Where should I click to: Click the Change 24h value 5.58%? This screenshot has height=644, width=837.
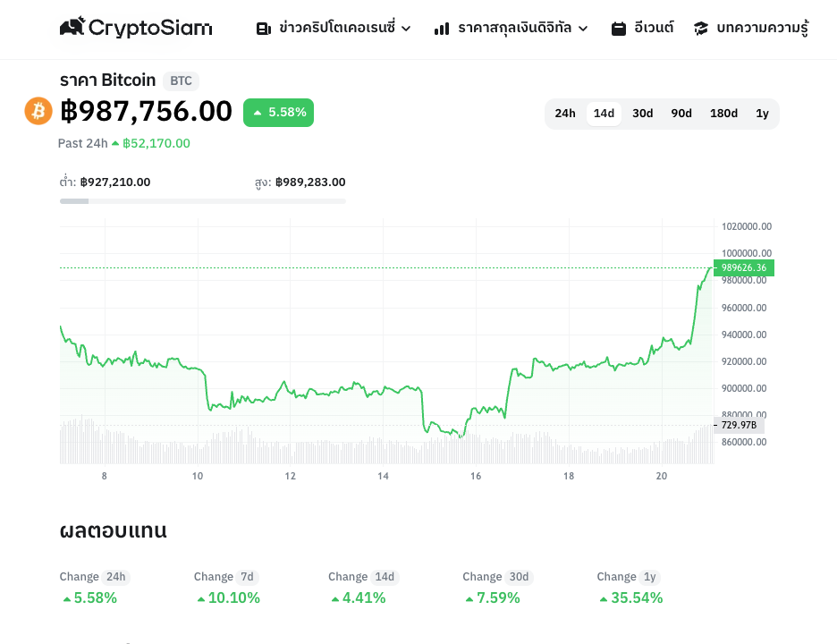(95, 598)
